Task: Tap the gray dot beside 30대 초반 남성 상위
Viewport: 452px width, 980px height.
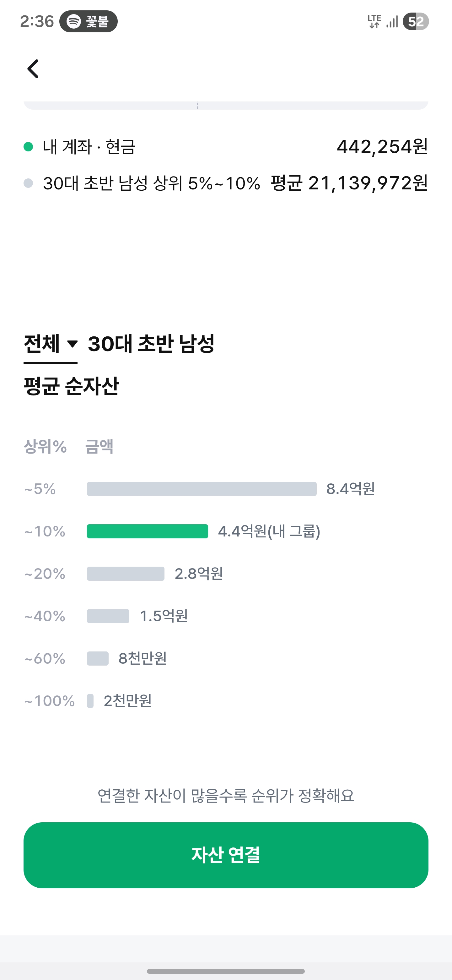Action: coord(28,183)
